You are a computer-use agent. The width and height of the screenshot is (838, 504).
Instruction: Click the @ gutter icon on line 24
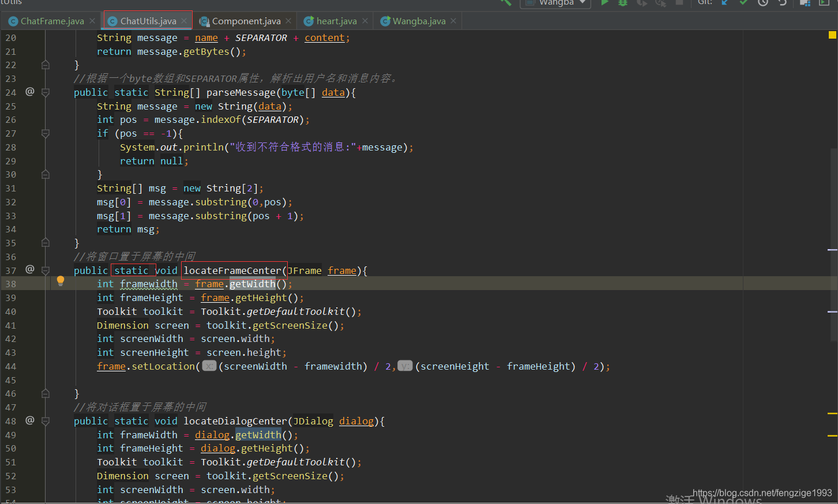pos(30,91)
